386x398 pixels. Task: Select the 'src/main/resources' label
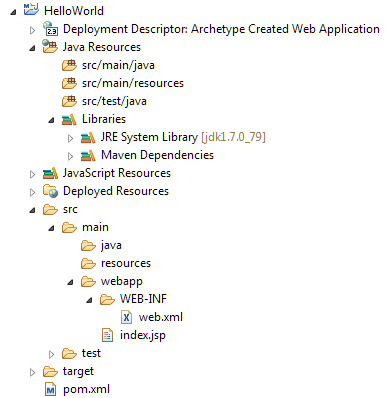pos(133,83)
